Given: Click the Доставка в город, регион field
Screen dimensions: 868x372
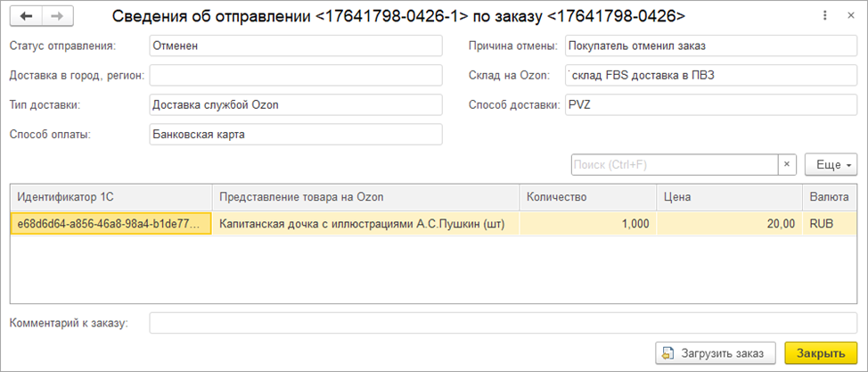Looking at the screenshot, I should pyautogui.click(x=296, y=76).
